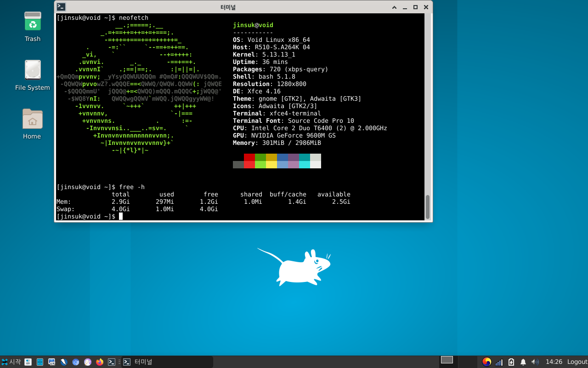Click the 'Icons: Adwaita [GTK2/3]' line
Screen dimensions: 588x368
click(x=275, y=106)
